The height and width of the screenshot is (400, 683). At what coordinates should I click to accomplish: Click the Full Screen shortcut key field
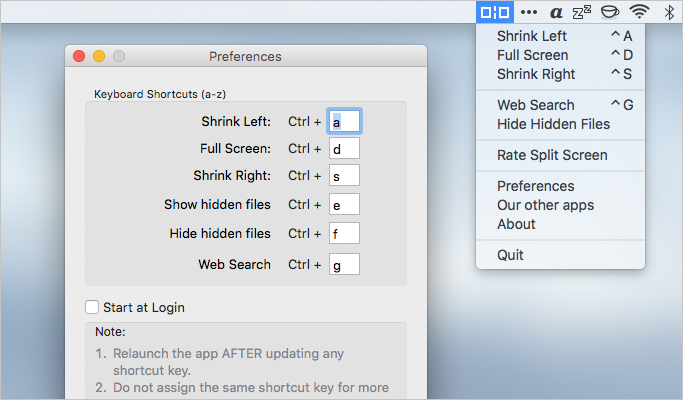pos(344,148)
